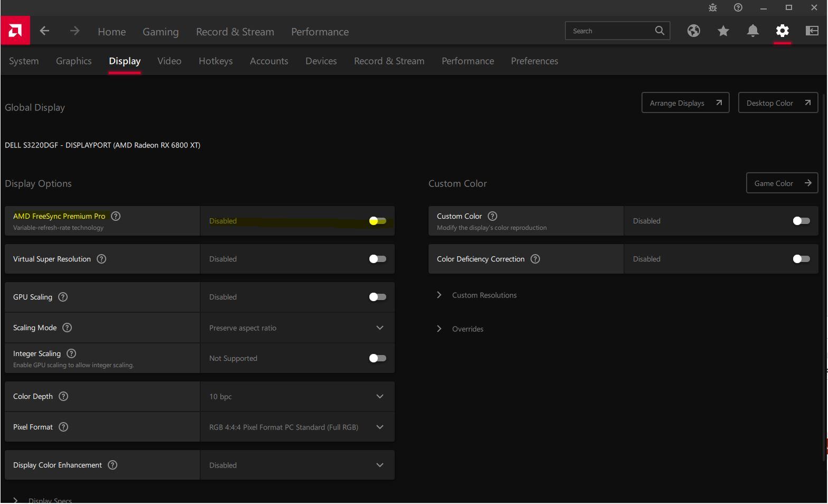Click the search magnifier icon

(x=659, y=31)
